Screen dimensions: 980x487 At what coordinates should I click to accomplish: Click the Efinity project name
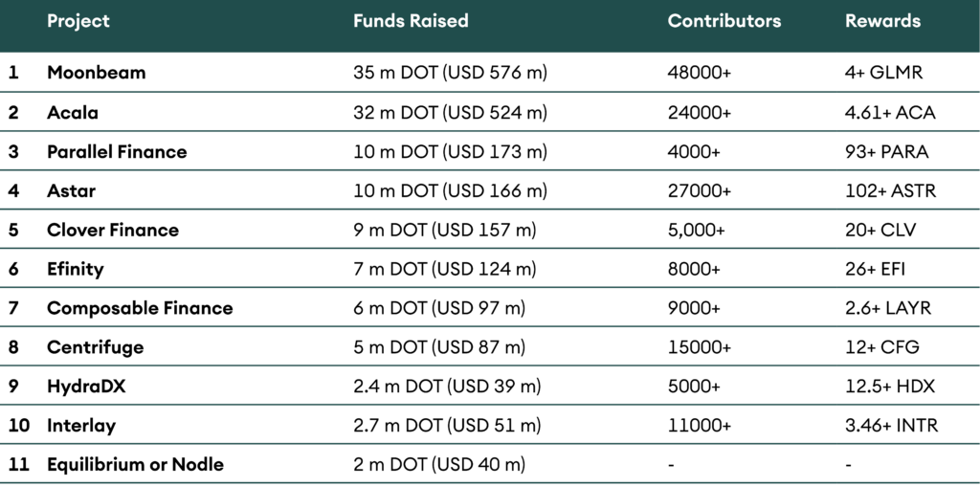coord(76,269)
